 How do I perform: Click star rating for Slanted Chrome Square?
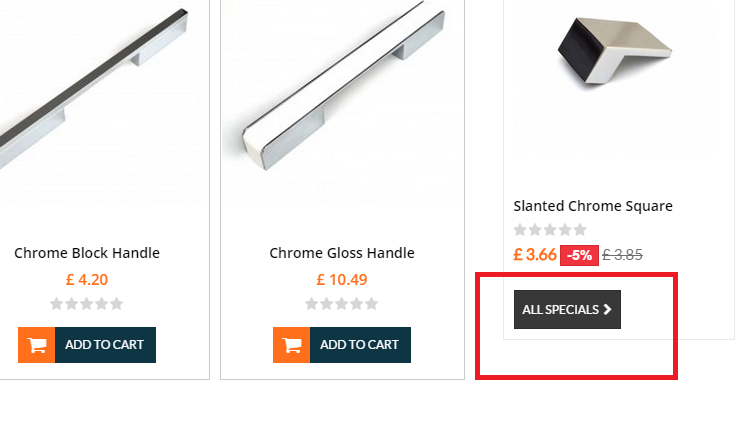[550, 230]
